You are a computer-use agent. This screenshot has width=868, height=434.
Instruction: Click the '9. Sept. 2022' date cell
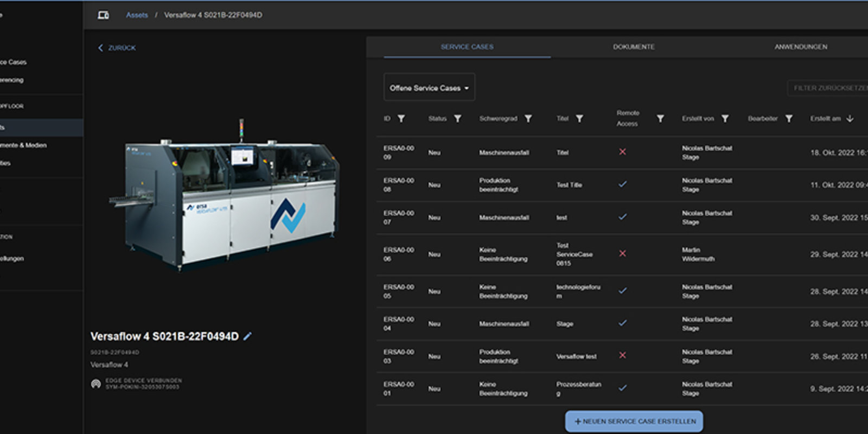pos(839,389)
